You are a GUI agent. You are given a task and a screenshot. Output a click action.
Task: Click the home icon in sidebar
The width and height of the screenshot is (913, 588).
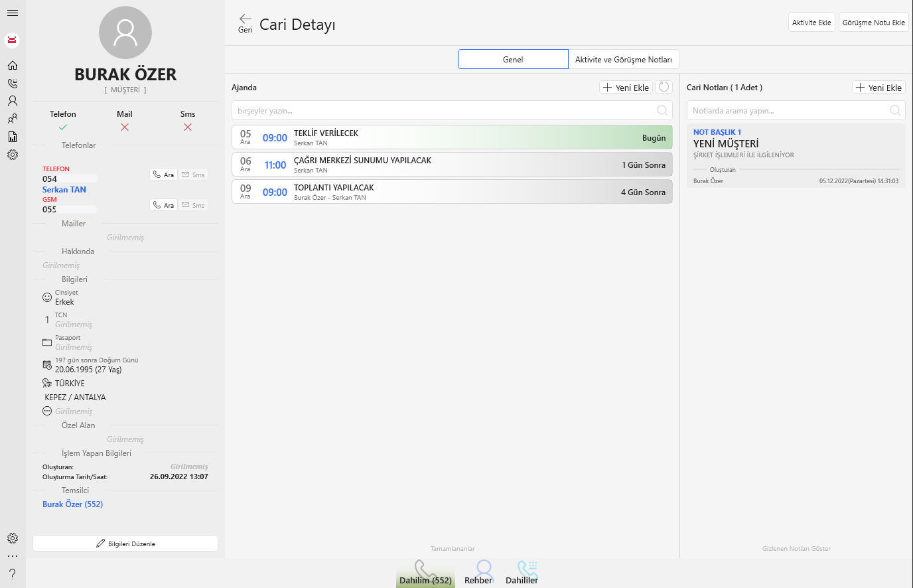13,66
